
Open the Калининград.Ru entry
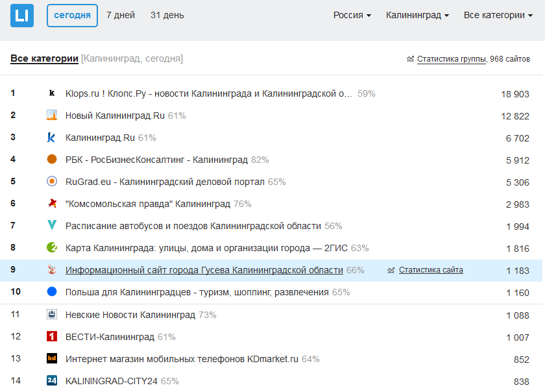(100, 138)
